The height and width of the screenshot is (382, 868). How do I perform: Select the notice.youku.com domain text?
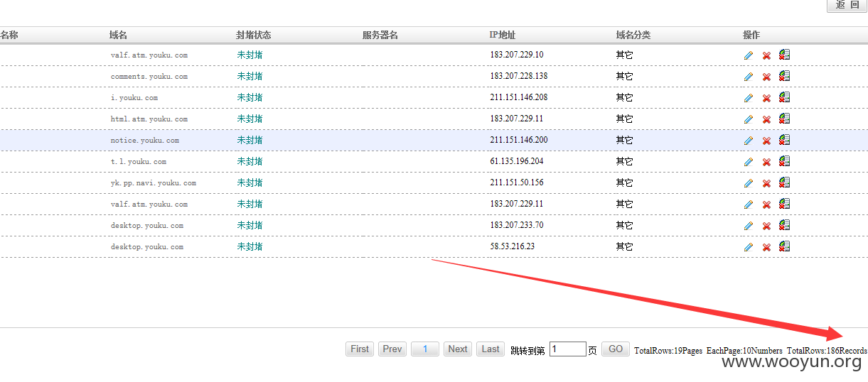pos(145,141)
